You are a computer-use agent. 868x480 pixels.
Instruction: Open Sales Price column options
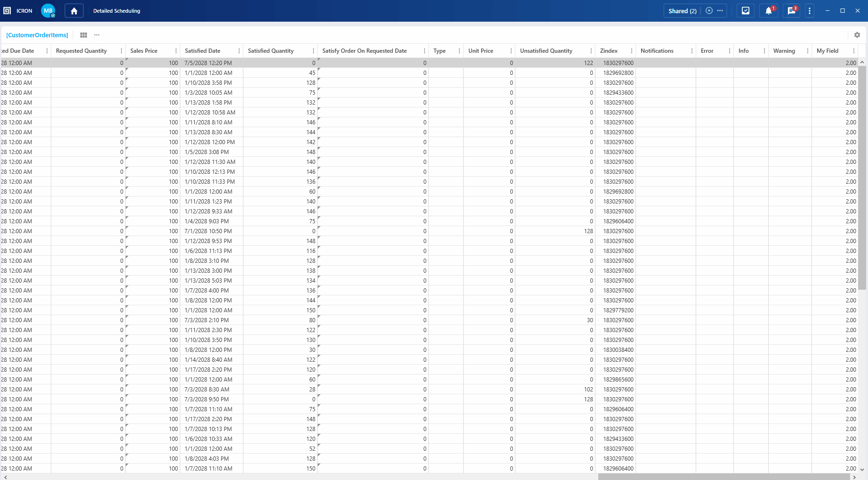tap(176, 51)
